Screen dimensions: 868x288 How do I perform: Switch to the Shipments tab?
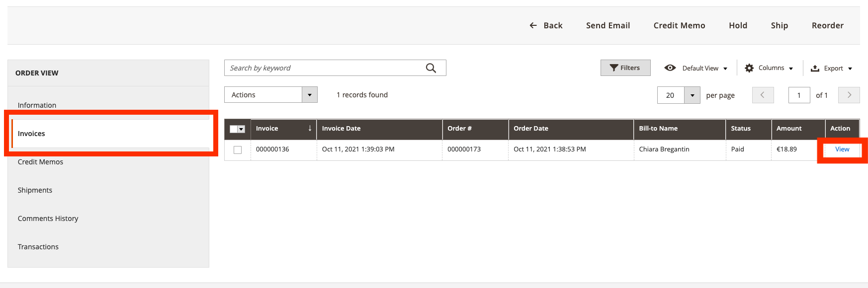[35, 190]
